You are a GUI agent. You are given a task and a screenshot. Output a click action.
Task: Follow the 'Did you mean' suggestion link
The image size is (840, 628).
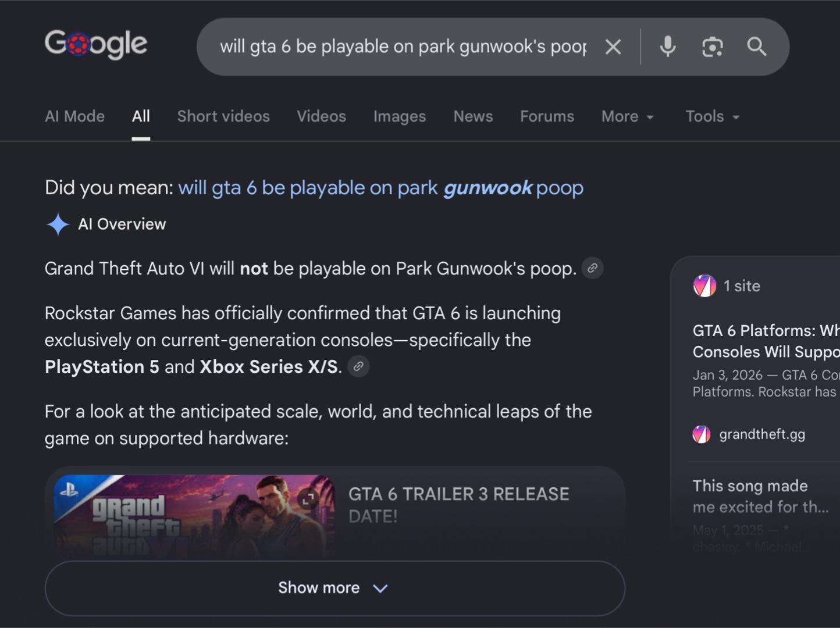380,188
